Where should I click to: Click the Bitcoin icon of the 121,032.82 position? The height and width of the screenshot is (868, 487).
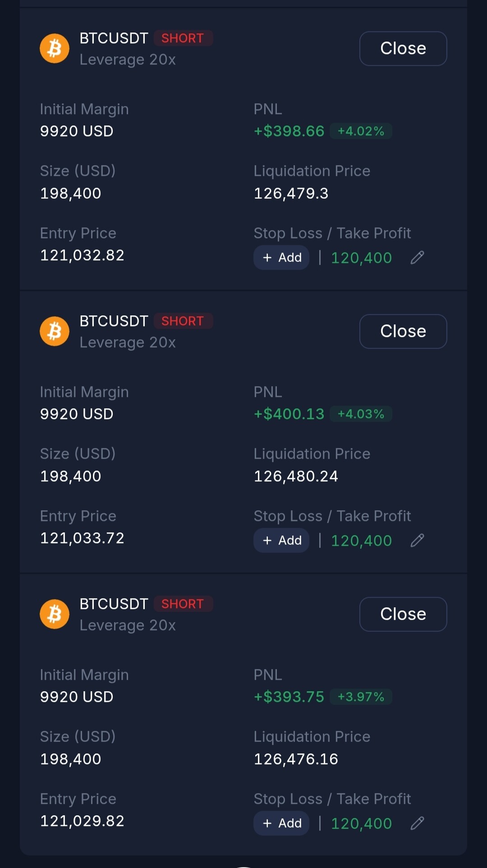tap(55, 48)
